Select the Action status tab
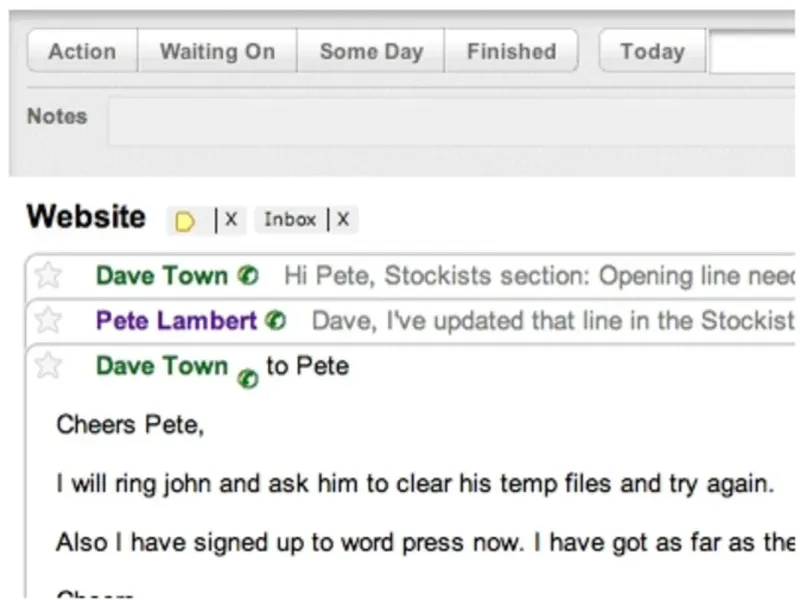The height and width of the screenshot is (600, 800). coord(82,51)
